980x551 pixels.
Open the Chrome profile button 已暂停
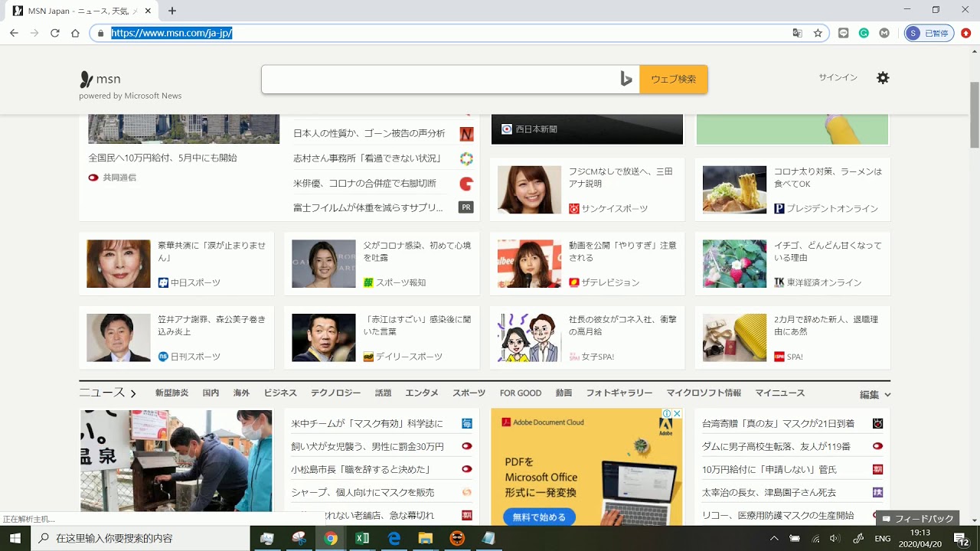929,33
